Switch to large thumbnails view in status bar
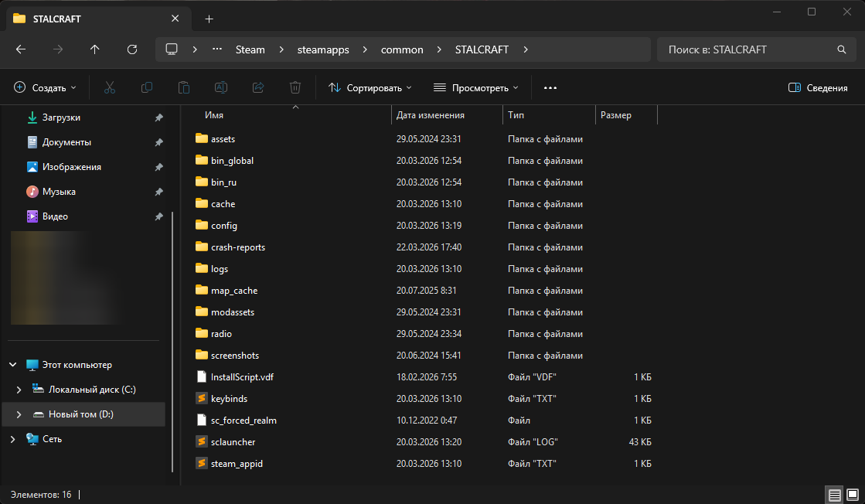 tap(852, 494)
